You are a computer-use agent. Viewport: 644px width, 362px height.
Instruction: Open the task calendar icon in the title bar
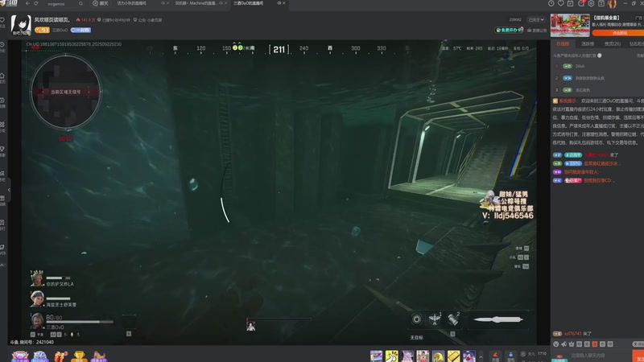coord(571,3)
